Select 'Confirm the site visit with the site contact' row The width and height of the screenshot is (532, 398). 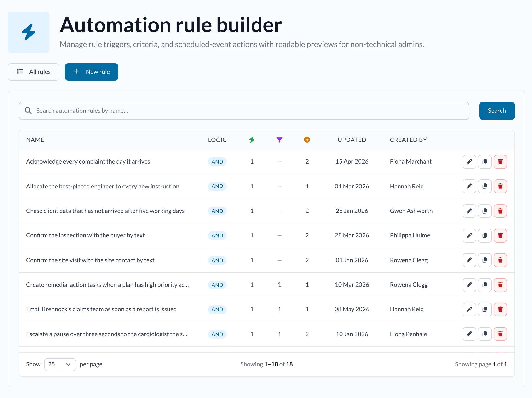[x=266, y=260]
